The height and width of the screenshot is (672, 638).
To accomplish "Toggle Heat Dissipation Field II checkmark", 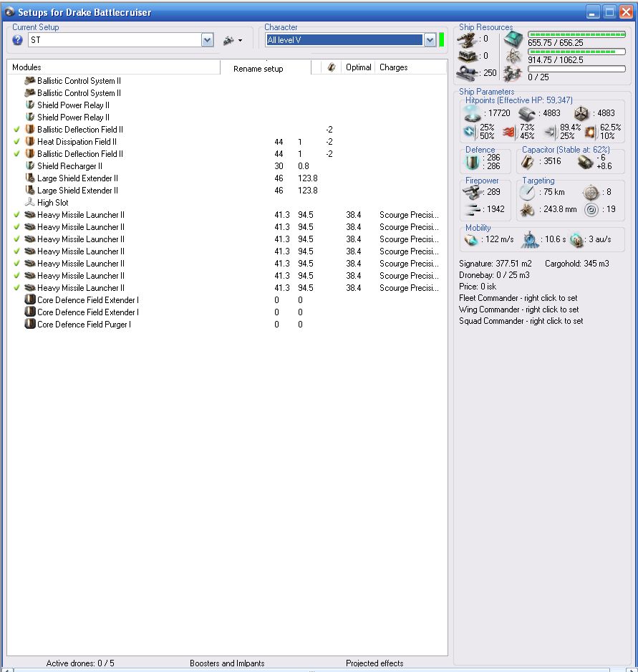I will pyautogui.click(x=16, y=141).
